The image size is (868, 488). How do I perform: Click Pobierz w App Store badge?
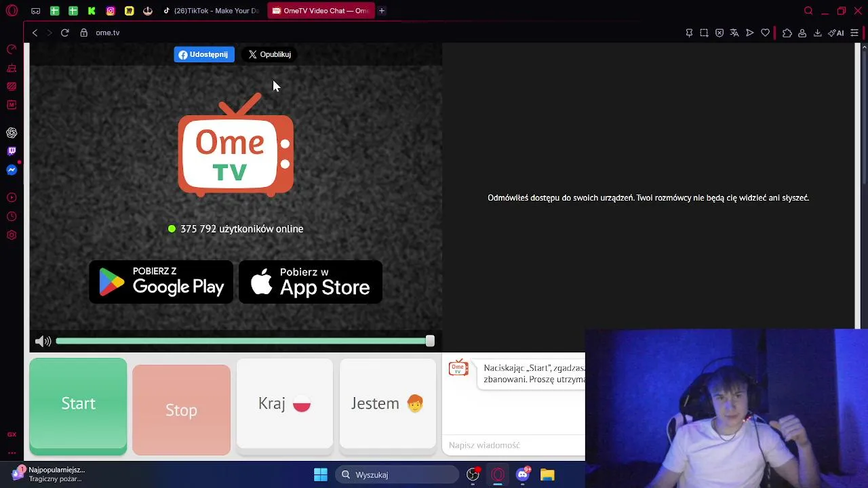pyautogui.click(x=311, y=282)
